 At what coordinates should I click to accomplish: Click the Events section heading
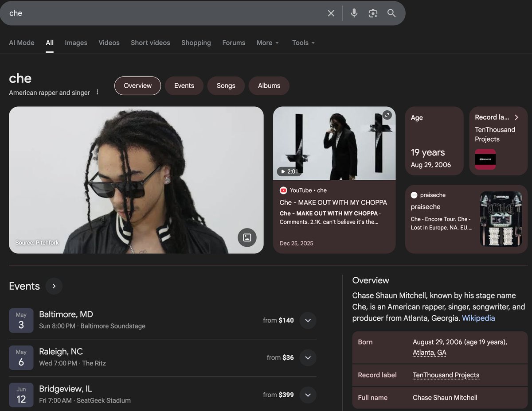[24, 286]
